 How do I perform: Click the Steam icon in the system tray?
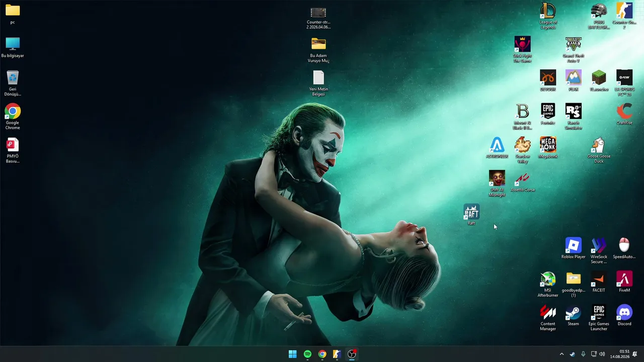point(573,354)
